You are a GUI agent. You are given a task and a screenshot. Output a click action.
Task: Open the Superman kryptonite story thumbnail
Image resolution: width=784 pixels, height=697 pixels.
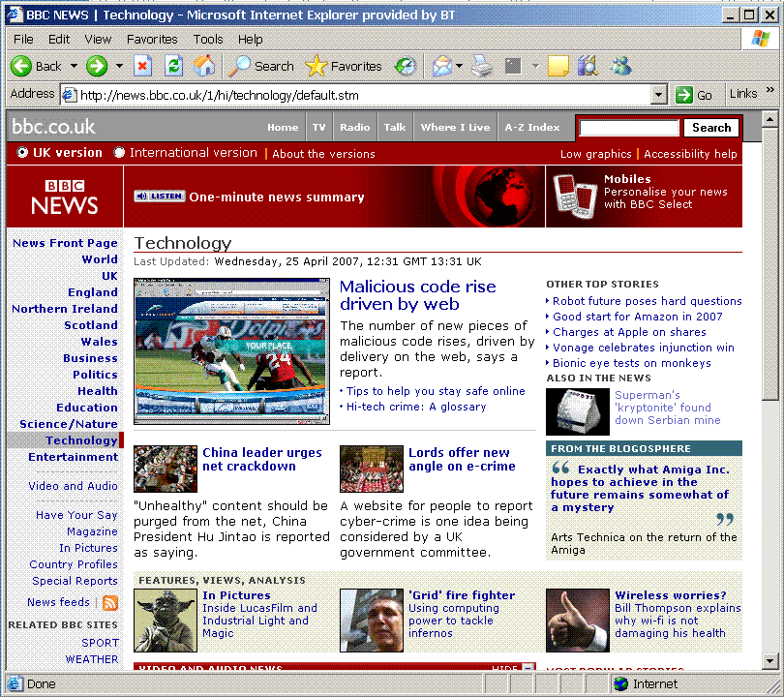point(578,412)
